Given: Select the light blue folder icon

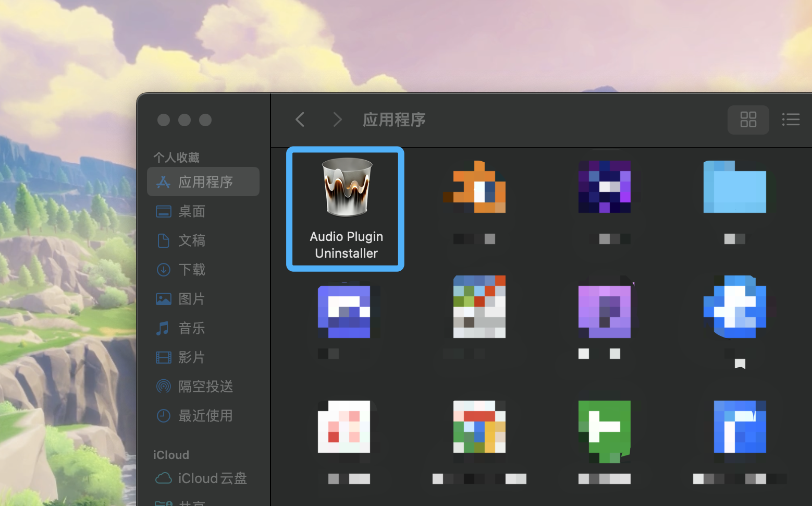Looking at the screenshot, I should (735, 187).
